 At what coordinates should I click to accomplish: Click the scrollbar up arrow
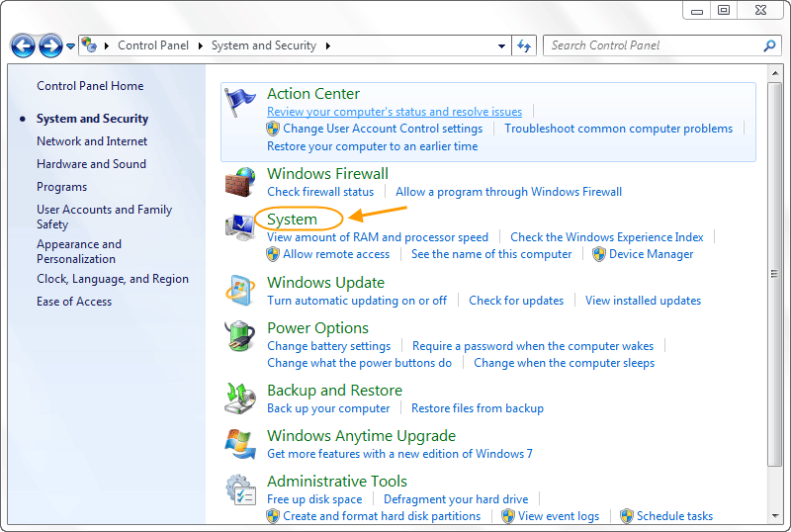(x=775, y=74)
